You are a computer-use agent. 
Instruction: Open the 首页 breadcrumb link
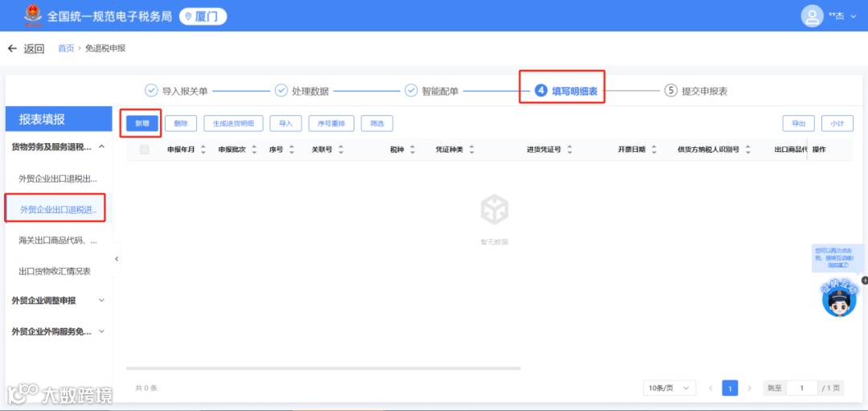[66, 48]
